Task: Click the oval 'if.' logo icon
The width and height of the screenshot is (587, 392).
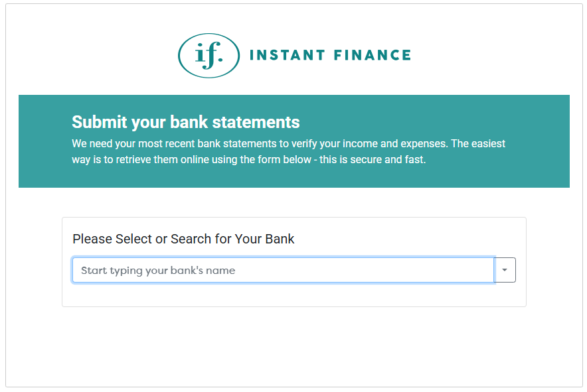Action: (x=209, y=55)
